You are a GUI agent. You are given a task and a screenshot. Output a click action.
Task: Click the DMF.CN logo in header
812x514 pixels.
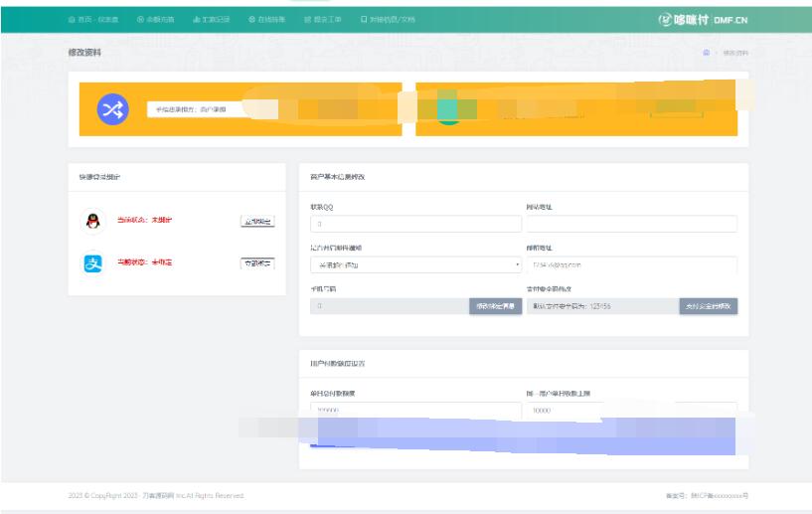[x=703, y=20]
